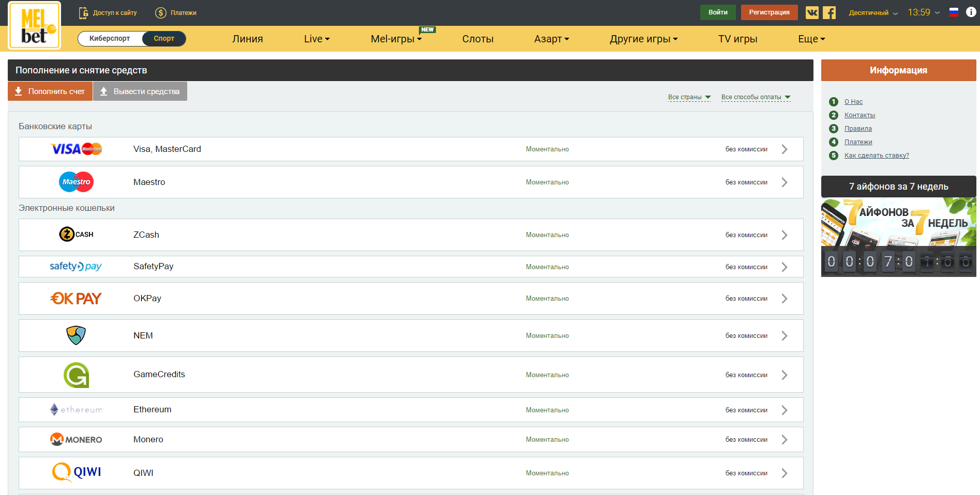
Task: Click the promo countdown timer
Action: [899, 262]
